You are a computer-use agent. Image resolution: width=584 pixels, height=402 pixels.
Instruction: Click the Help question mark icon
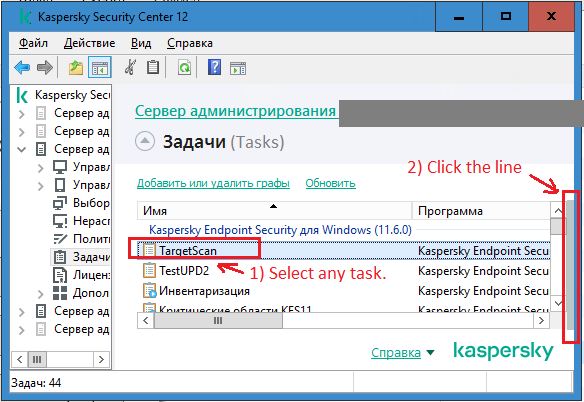(214, 67)
